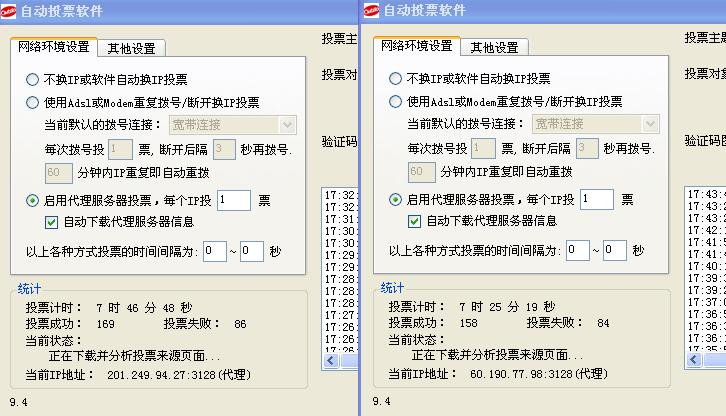Viewport: 726px width, 416px height.
Task: Open the 其他设置 tab in left window
Action: (x=135, y=47)
